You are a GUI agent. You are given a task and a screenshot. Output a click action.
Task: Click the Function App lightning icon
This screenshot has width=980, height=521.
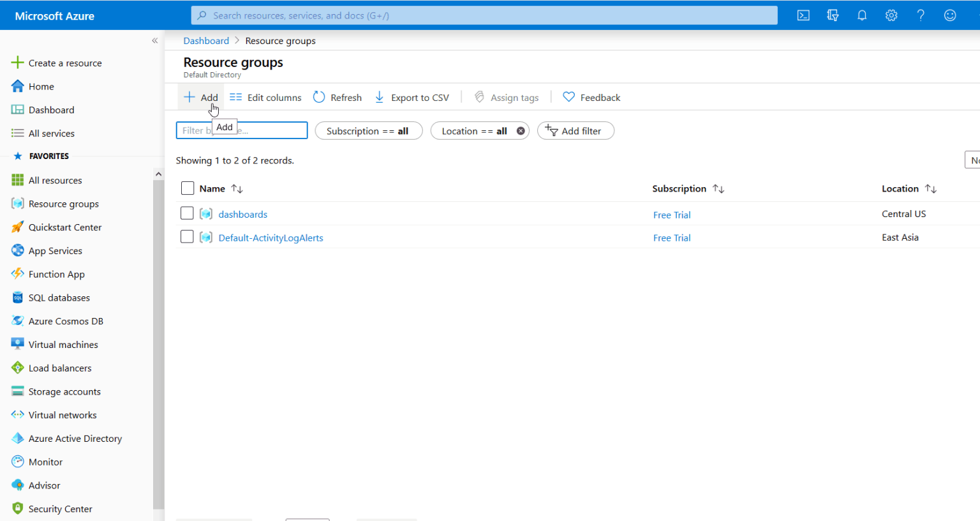tap(17, 274)
